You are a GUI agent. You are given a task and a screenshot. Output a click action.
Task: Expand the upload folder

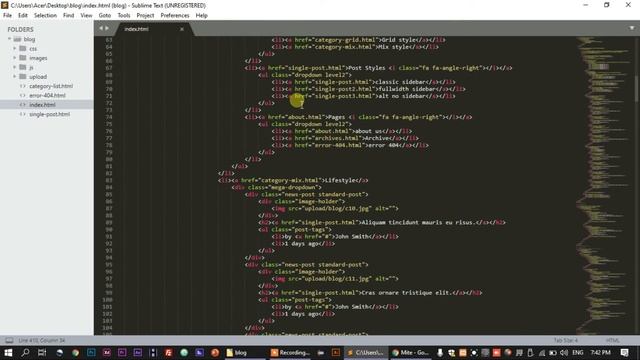[x=14, y=77]
